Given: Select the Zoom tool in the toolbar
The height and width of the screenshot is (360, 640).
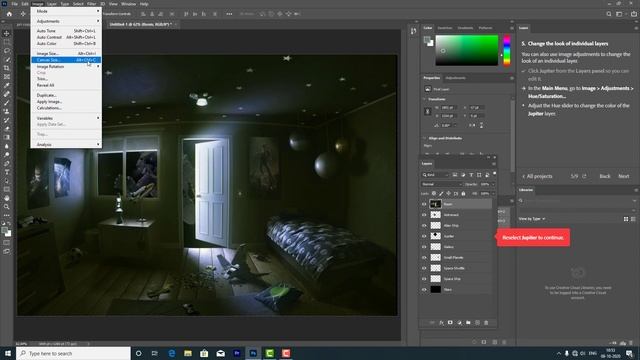Looking at the screenshot, I should [7, 207].
